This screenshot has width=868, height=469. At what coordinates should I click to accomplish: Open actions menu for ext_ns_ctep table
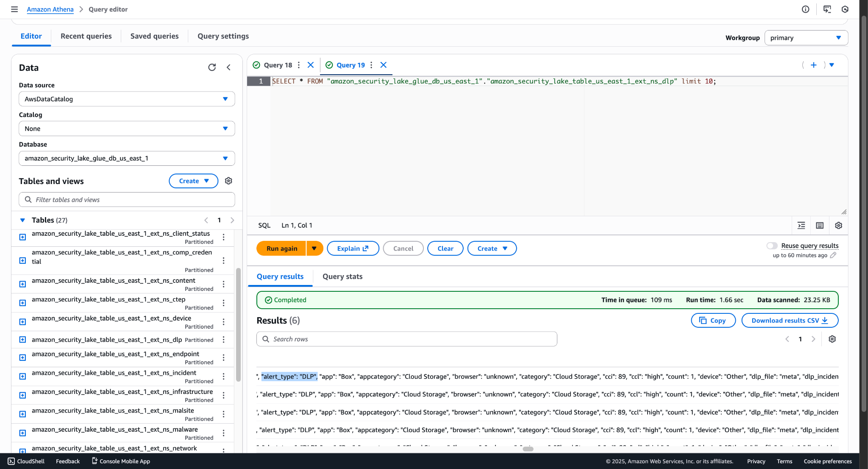pos(223,303)
